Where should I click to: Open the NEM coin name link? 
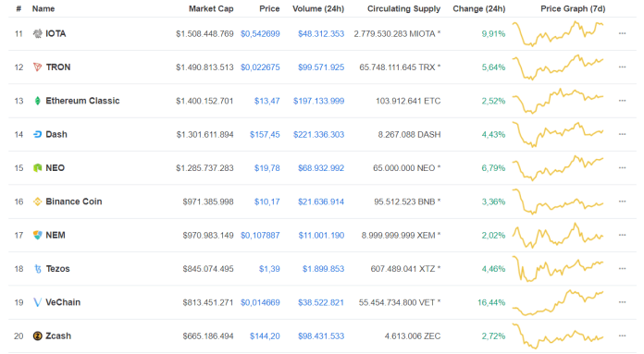(56, 236)
